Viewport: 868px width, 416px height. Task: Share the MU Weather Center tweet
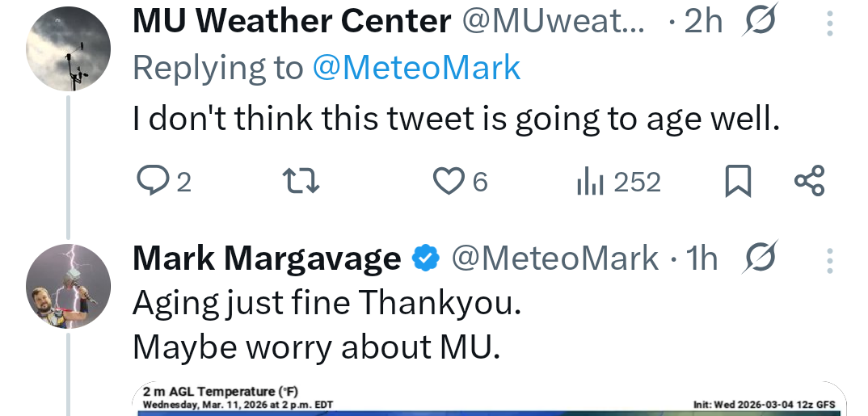(810, 182)
